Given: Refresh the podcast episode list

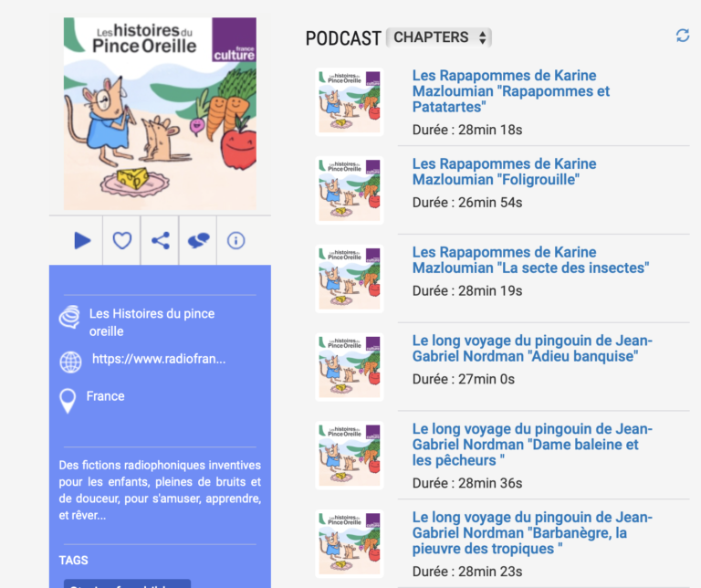Looking at the screenshot, I should (x=682, y=36).
